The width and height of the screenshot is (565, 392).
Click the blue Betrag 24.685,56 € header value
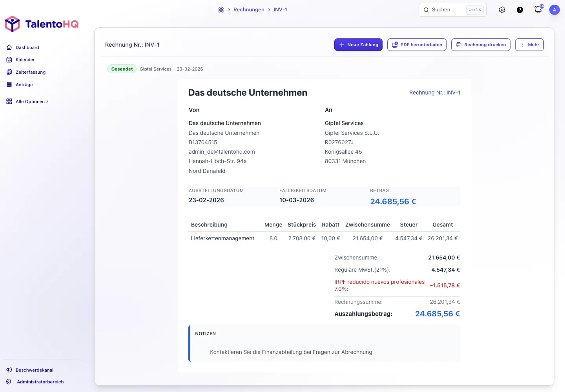click(393, 201)
